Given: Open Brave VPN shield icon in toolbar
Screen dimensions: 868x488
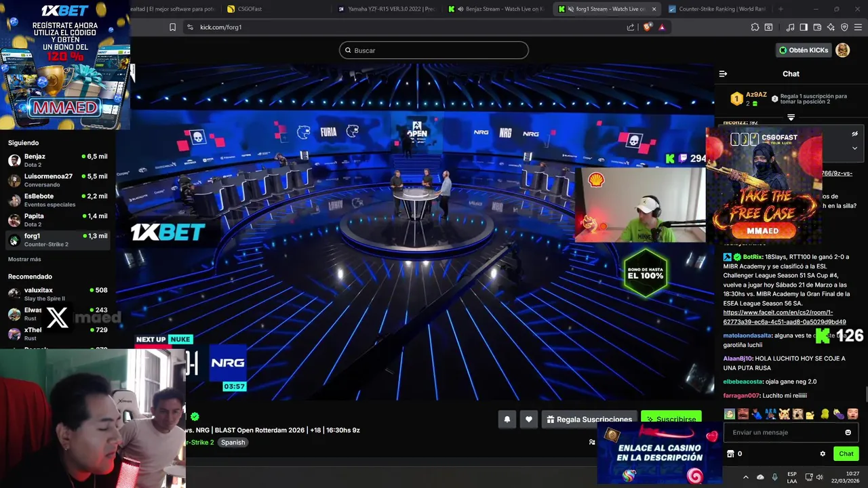Looking at the screenshot, I should click(x=844, y=27).
